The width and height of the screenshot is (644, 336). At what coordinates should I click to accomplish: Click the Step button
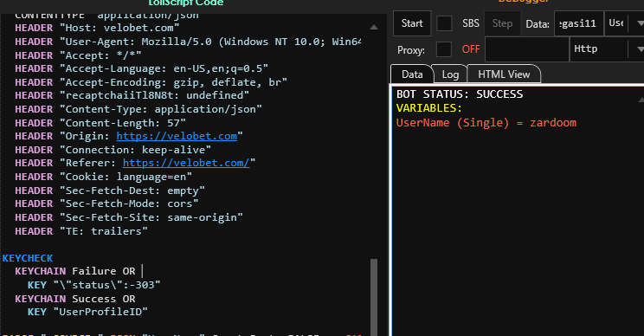point(502,23)
